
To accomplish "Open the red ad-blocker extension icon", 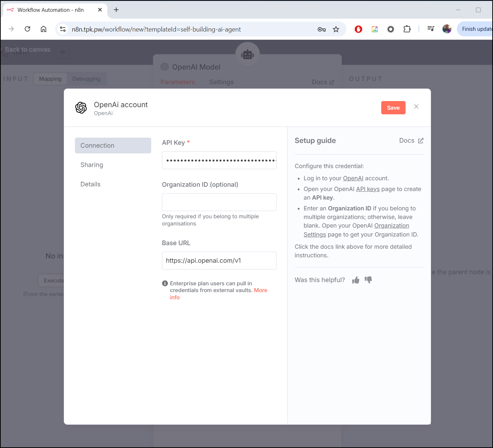I will pyautogui.click(x=358, y=29).
